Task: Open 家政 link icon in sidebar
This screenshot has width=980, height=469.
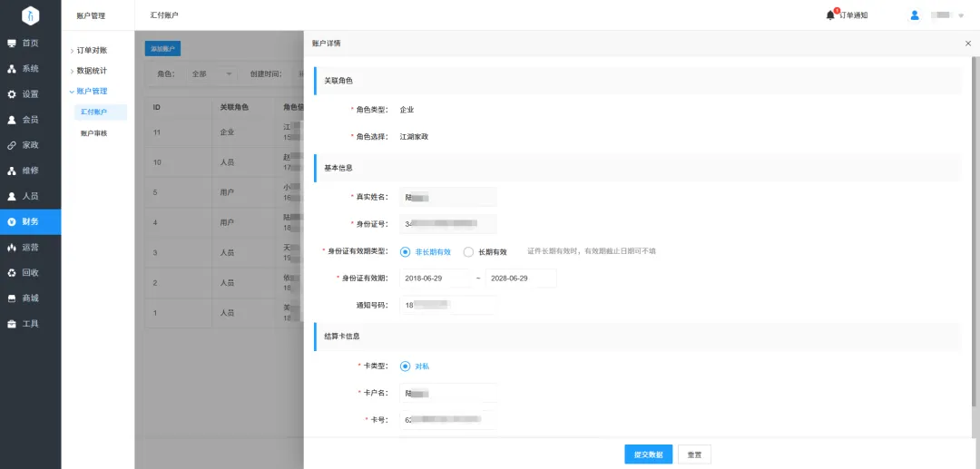Action: 12,145
